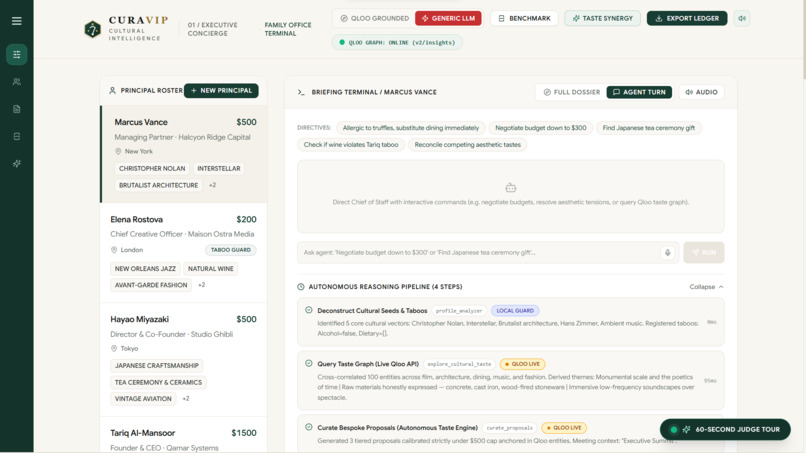Click the Vintage Aviation tag
This screenshot has height=453, width=806.
click(x=143, y=398)
